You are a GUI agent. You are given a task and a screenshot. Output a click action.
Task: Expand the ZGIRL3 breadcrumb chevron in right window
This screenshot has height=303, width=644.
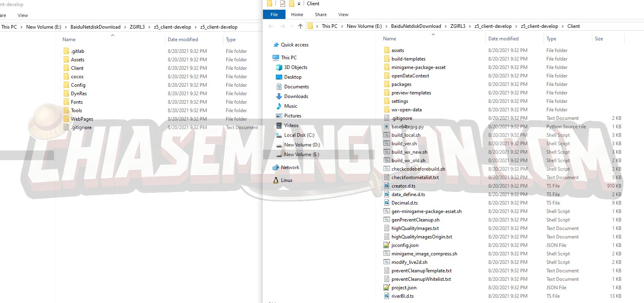pyautogui.click(x=470, y=26)
